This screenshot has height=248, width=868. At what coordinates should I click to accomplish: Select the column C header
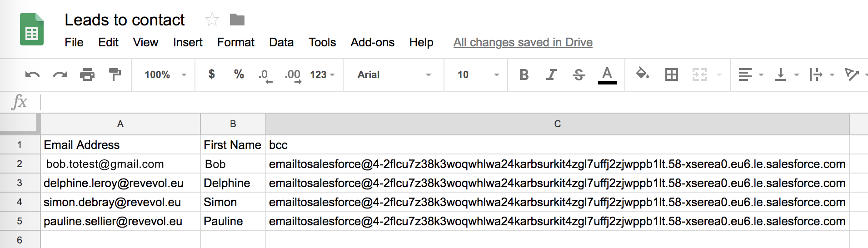point(557,124)
